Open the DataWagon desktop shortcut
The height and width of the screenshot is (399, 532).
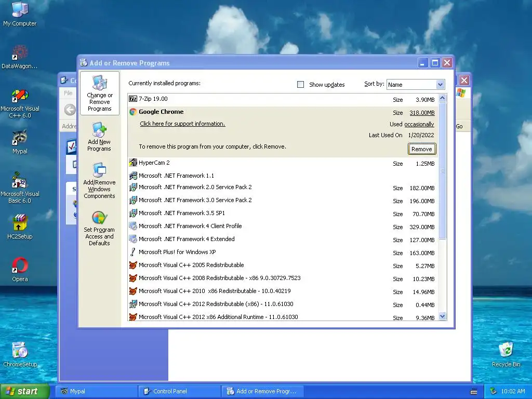(x=20, y=57)
